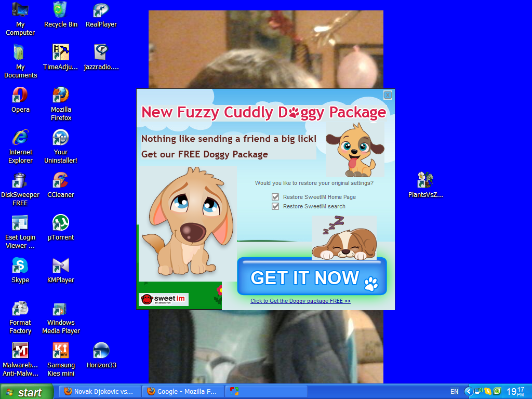Select the Mozilla Firefox desktop shortcut
This screenshot has width=532, height=399.
tap(61, 104)
